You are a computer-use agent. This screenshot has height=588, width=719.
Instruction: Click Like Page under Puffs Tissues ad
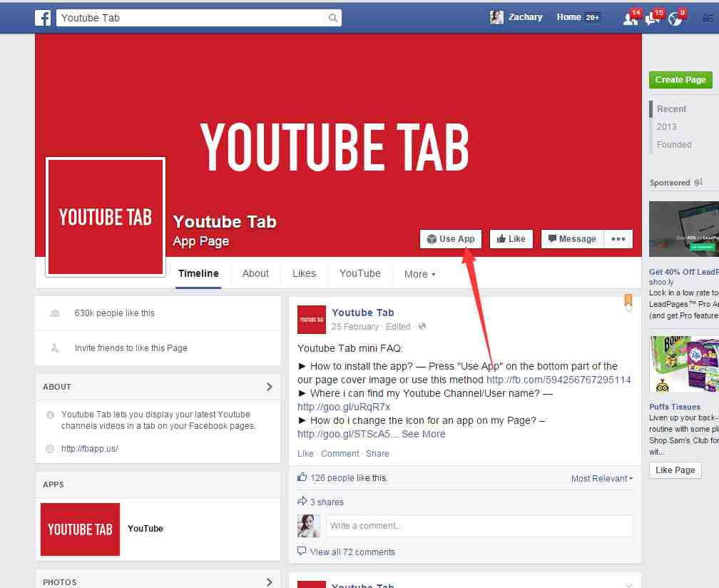(x=675, y=470)
